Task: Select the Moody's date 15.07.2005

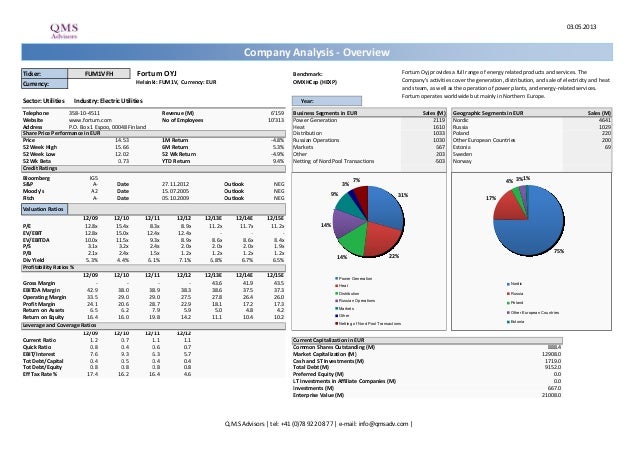Action: pos(175,191)
